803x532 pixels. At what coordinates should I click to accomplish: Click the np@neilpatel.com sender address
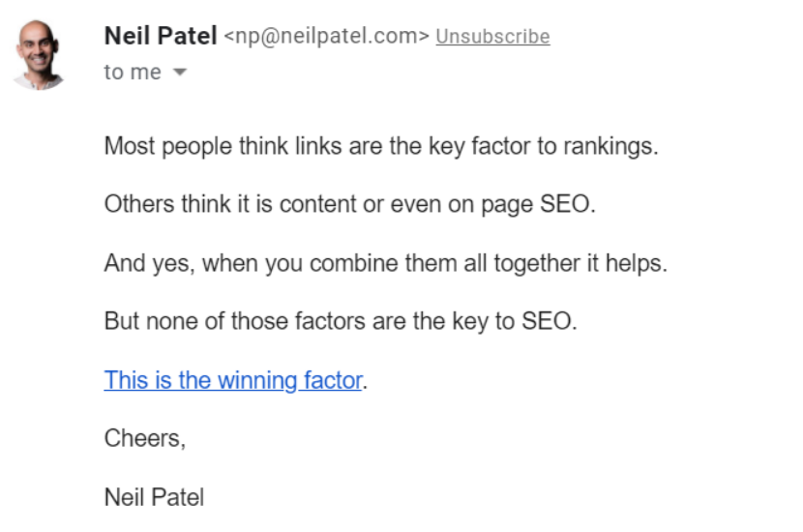click(x=326, y=37)
